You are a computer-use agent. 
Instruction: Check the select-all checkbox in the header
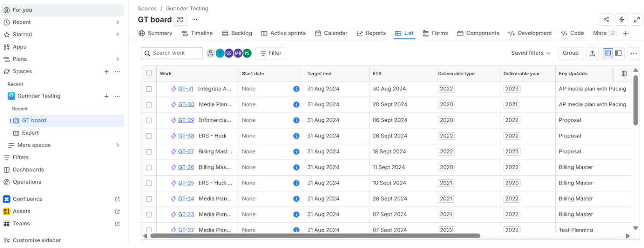click(148, 73)
